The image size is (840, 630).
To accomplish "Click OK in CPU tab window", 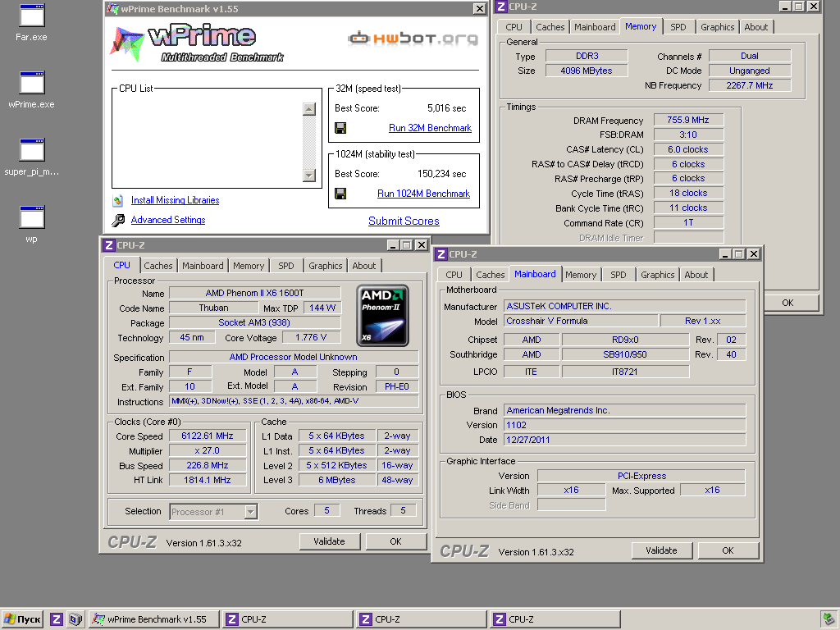I will coord(396,541).
